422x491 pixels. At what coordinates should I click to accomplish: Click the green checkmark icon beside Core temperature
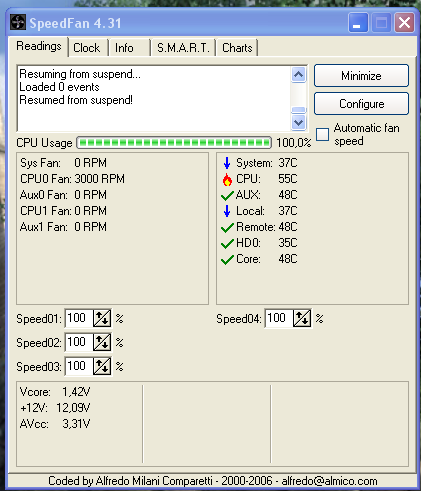pos(227,259)
